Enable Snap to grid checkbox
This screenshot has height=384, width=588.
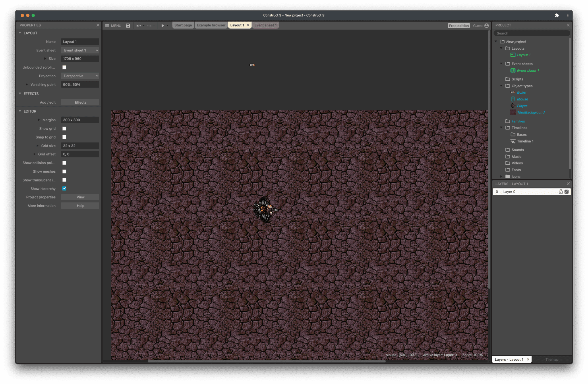(64, 137)
